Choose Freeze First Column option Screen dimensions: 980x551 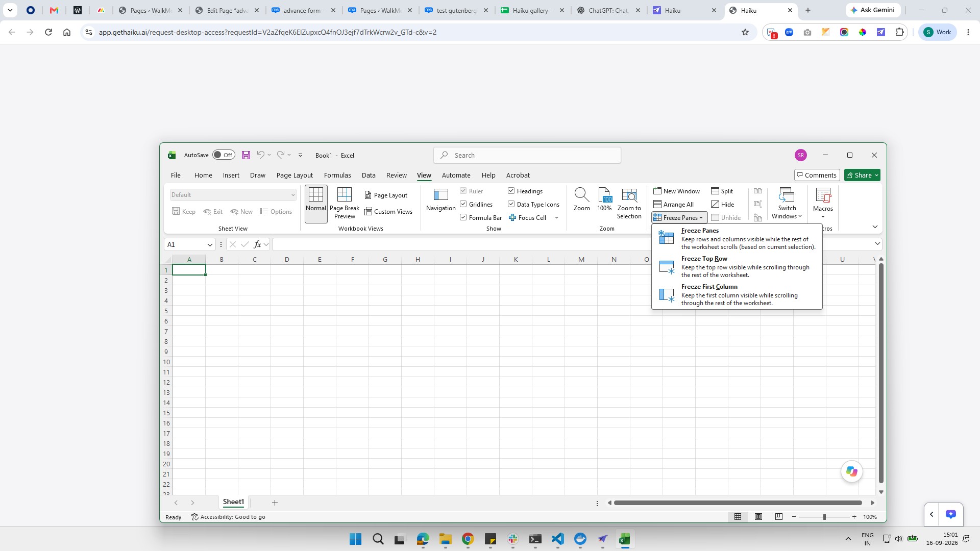point(737,294)
